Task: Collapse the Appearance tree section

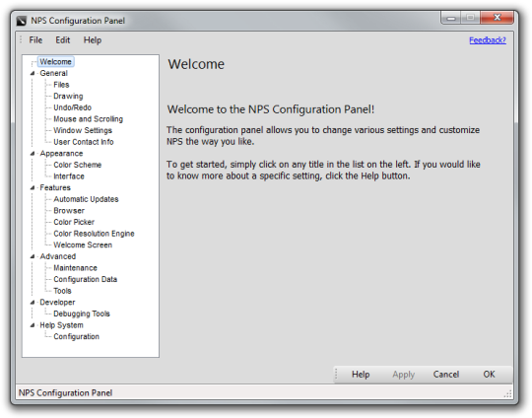Action: pos(33,154)
